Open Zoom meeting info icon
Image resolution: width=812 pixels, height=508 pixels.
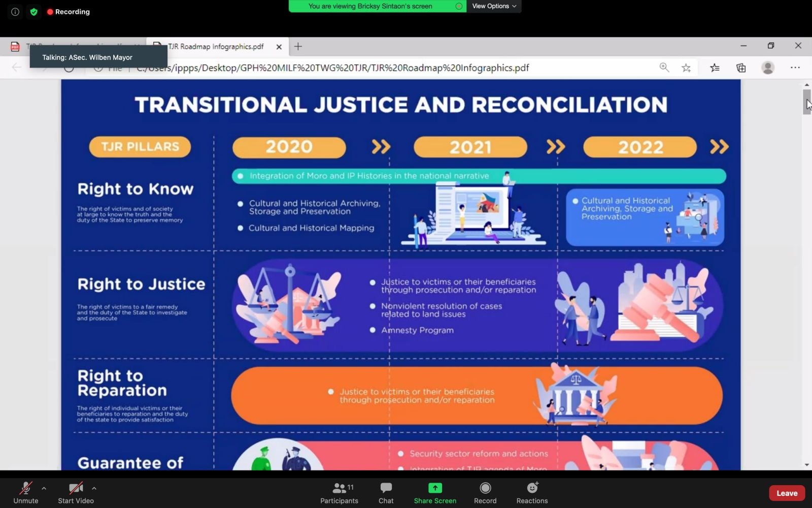(x=15, y=12)
